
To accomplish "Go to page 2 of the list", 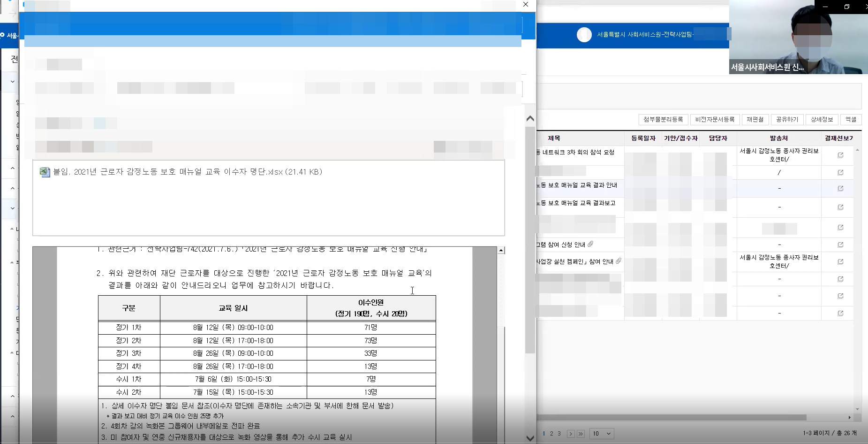I will (x=551, y=434).
